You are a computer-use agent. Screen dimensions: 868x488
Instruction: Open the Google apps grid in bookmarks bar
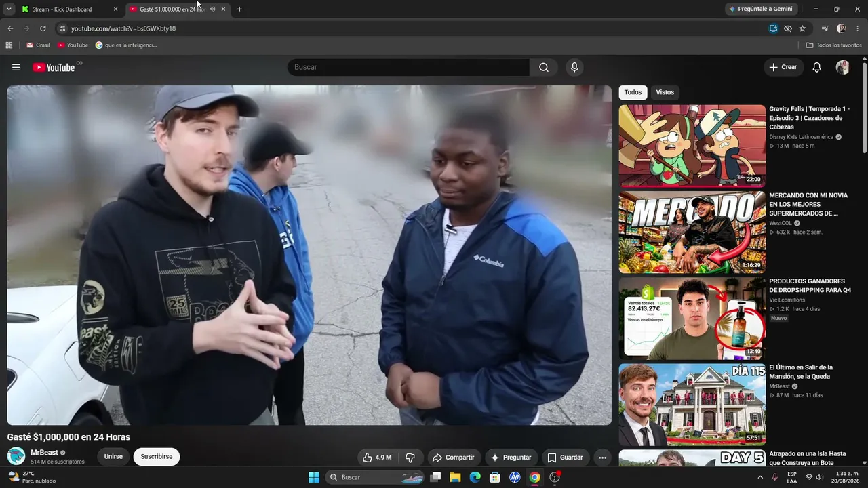pyautogui.click(x=9, y=45)
